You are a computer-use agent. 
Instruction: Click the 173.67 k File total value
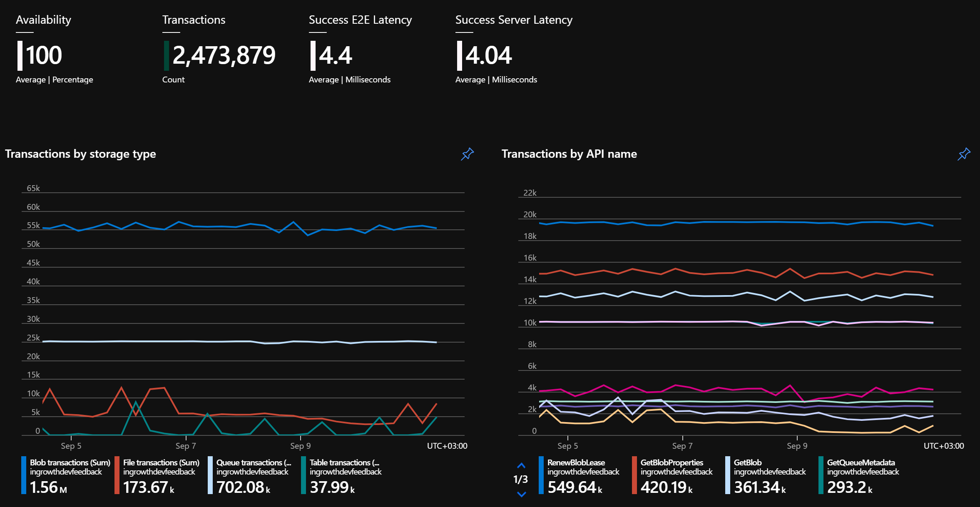(x=149, y=487)
